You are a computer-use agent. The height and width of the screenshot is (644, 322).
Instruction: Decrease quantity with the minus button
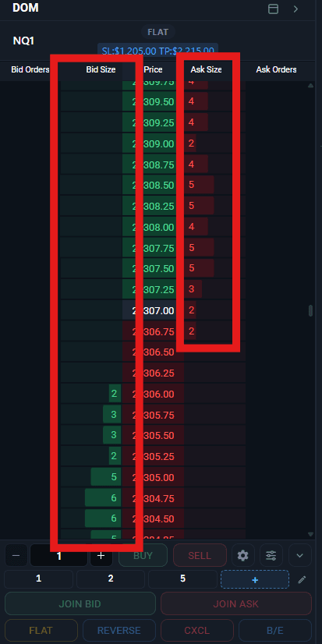(x=16, y=555)
